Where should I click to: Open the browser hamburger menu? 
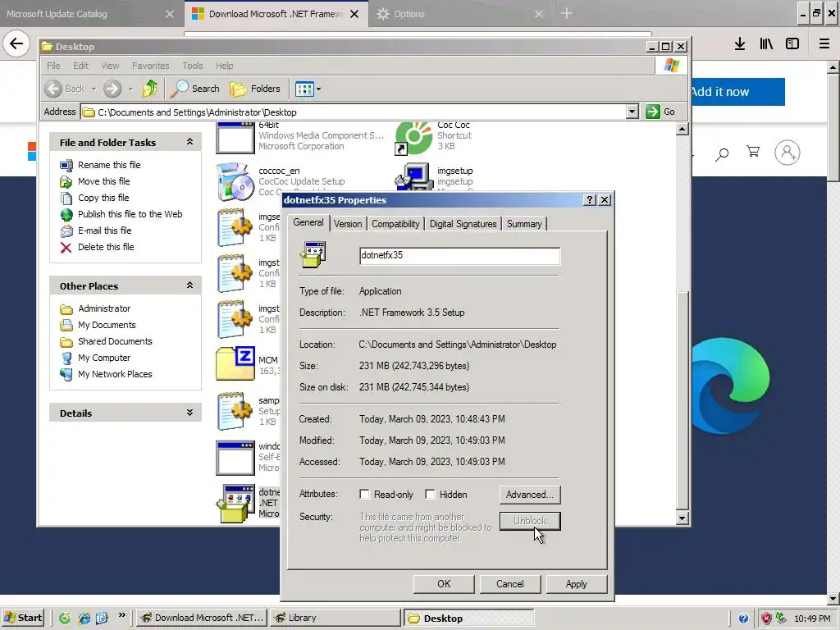point(824,44)
